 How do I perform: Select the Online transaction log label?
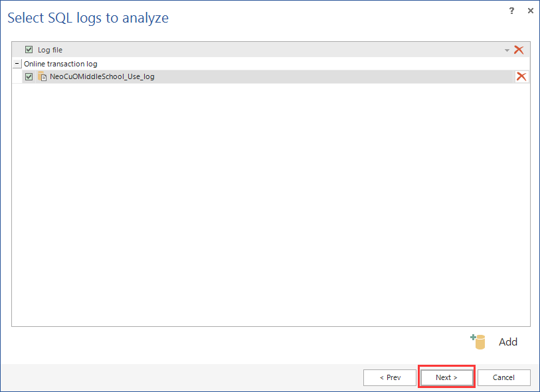pos(60,63)
